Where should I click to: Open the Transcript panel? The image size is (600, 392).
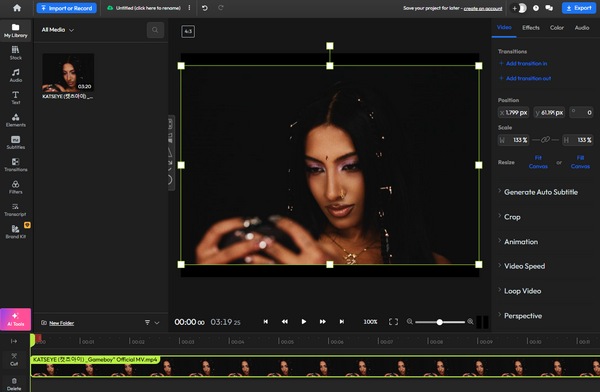(x=16, y=209)
